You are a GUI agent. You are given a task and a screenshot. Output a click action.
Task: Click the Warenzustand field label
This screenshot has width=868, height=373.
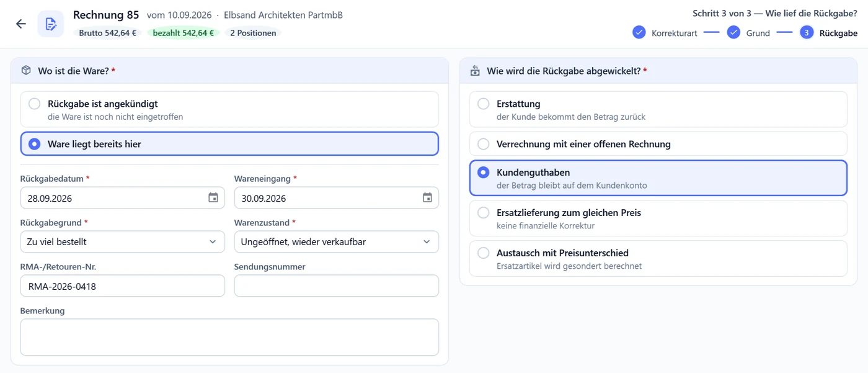262,223
